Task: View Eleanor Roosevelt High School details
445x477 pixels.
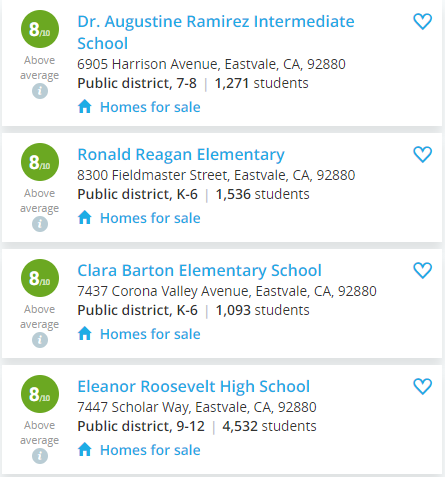Action: pos(193,386)
